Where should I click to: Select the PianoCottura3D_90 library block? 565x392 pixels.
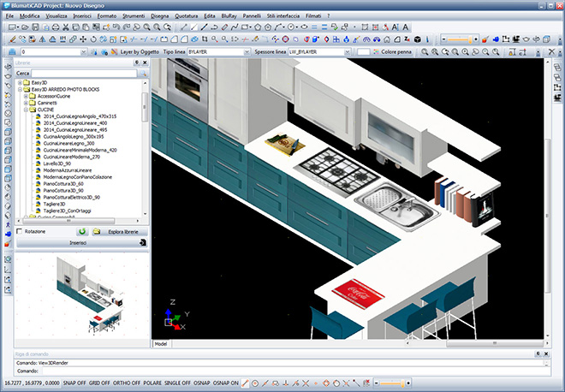point(63,190)
